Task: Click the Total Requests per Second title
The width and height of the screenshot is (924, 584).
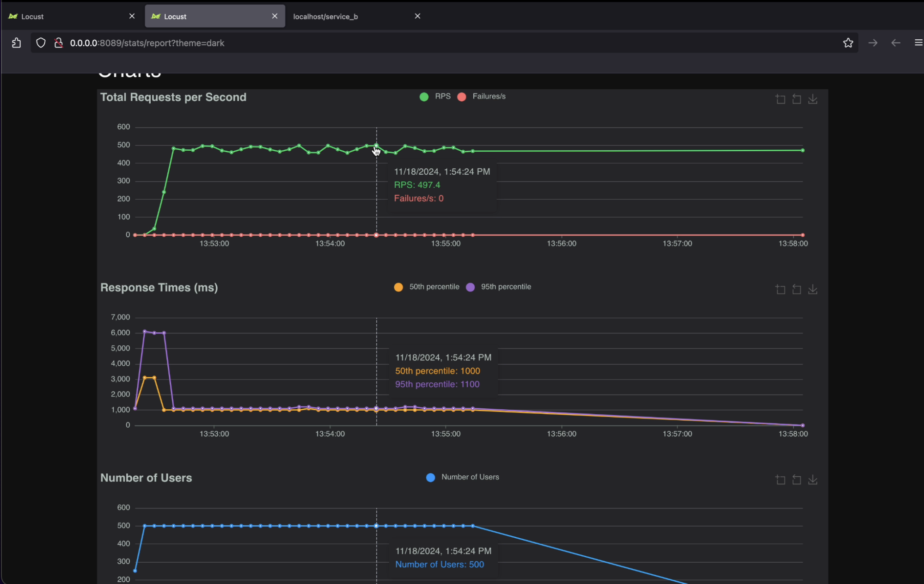Action: coord(173,98)
